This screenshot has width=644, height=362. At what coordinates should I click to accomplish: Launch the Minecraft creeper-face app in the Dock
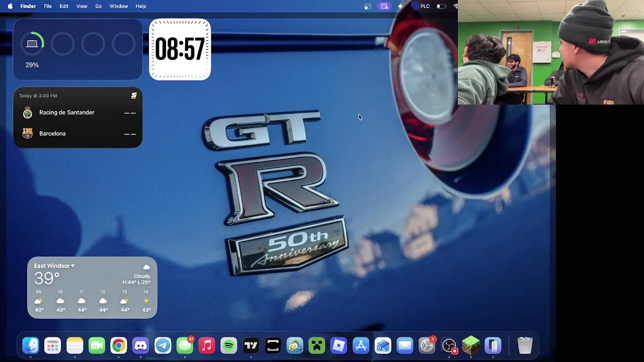(x=317, y=345)
